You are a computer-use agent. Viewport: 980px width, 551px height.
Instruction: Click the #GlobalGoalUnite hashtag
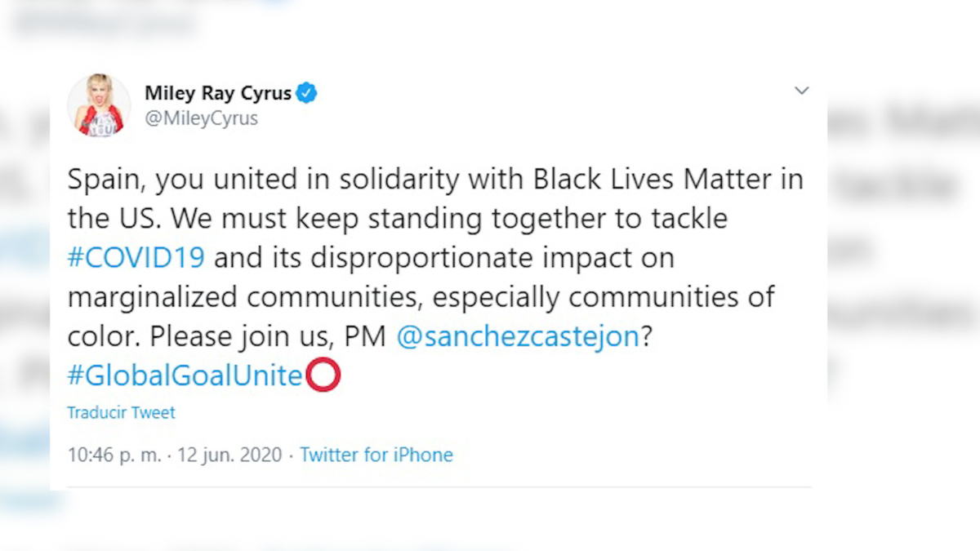[185, 375]
